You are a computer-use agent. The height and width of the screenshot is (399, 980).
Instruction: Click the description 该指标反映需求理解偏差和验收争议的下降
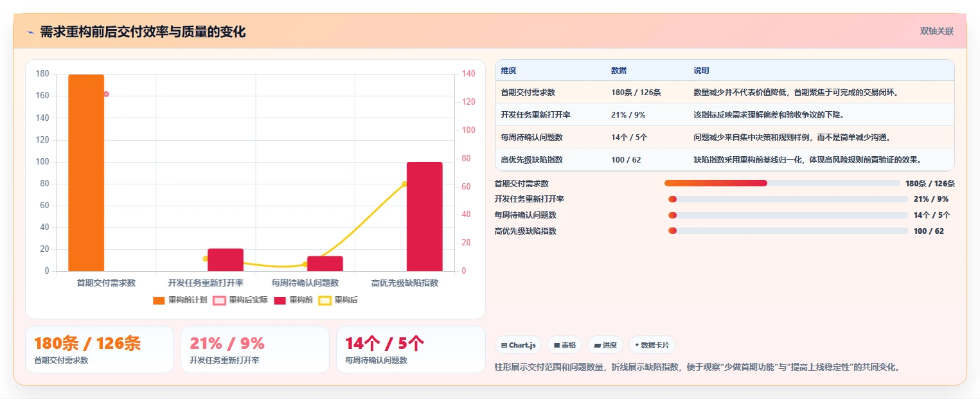pos(769,114)
